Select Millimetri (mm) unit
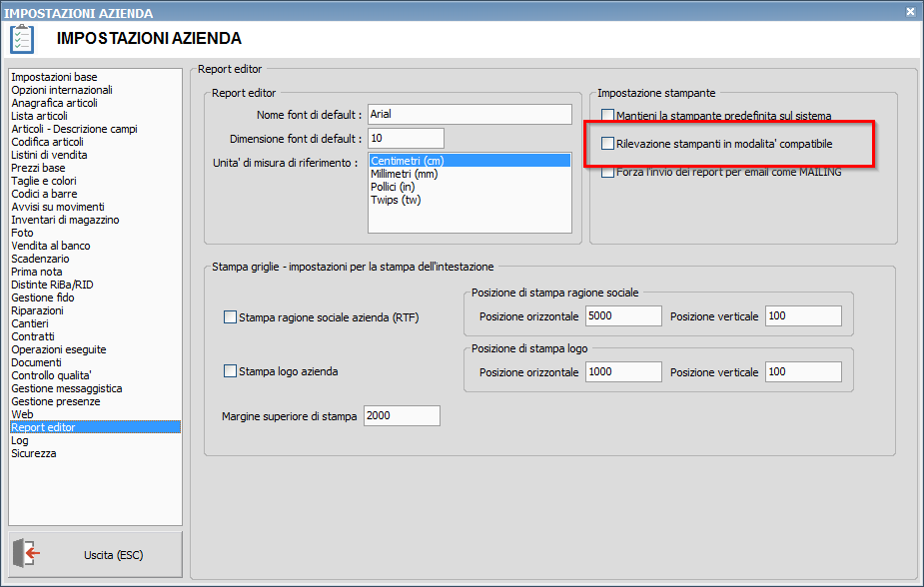The width and height of the screenshot is (924, 587). tap(469, 174)
